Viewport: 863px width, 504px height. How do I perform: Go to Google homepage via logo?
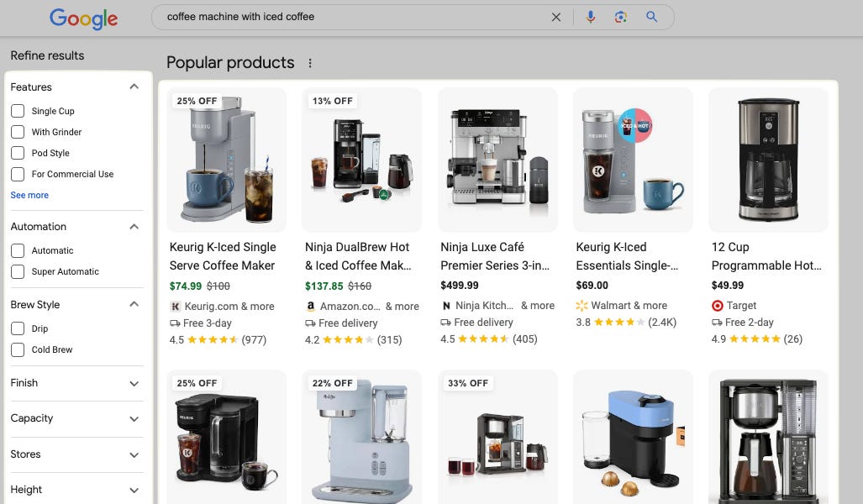coord(84,18)
